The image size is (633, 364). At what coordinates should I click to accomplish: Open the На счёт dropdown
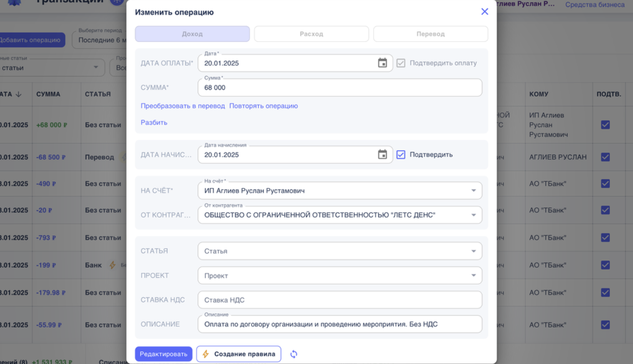[x=473, y=190]
